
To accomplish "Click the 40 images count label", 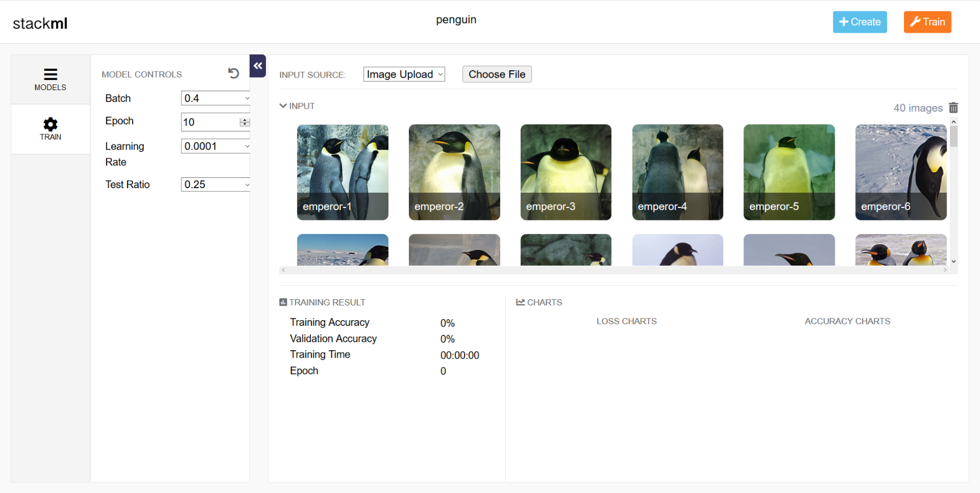I will (x=918, y=108).
